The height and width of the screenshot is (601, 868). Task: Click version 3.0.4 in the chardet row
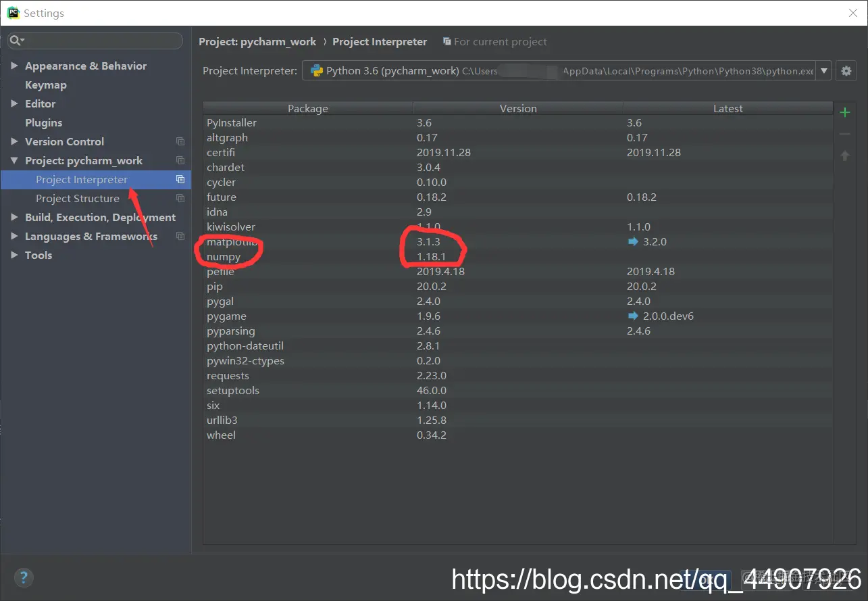[428, 167]
